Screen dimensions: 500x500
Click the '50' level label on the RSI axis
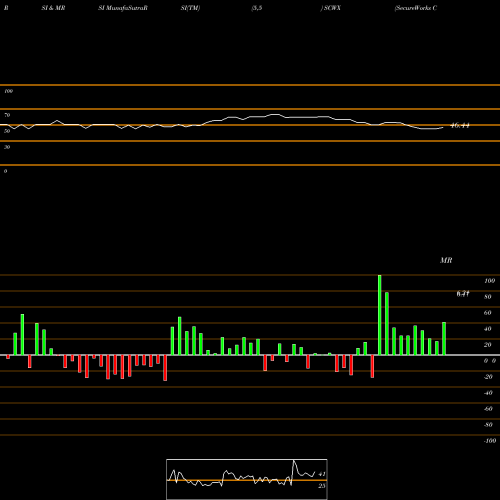[x=7, y=131]
